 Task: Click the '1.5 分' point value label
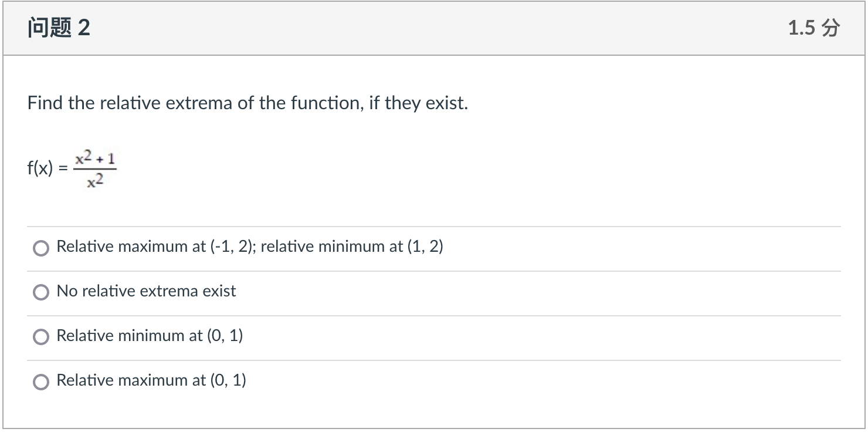pos(814,26)
